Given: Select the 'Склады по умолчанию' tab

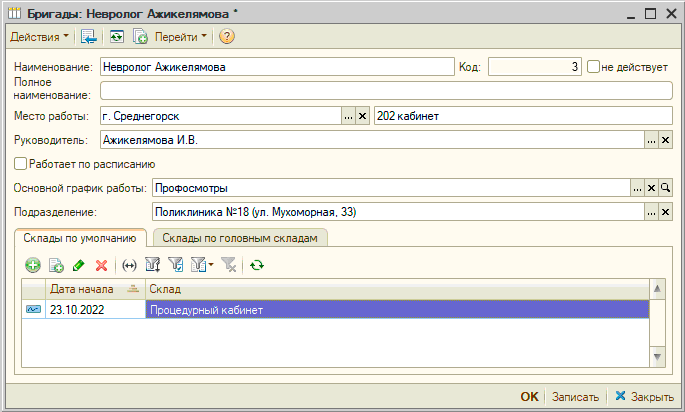Looking at the screenshot, I should click(x=82, y=238).
